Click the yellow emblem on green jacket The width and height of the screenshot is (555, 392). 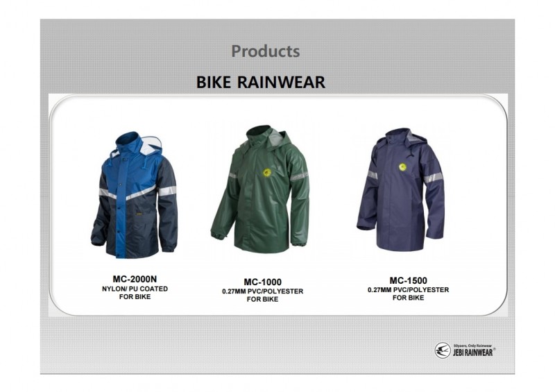267,173
